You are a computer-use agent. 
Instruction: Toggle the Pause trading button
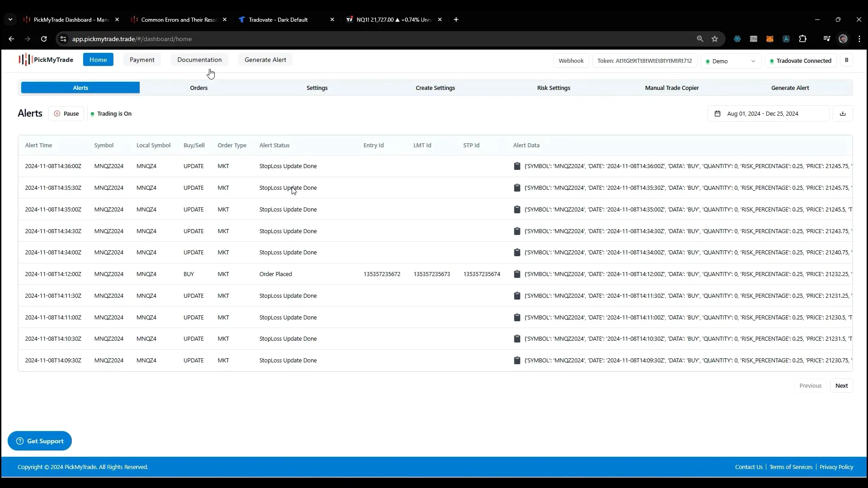66,113
